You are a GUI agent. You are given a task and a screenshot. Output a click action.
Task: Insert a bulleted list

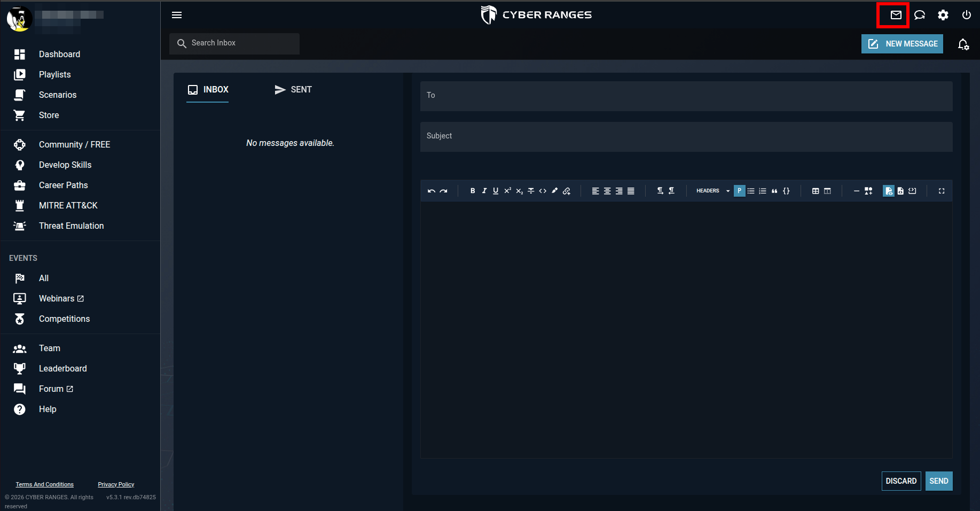[751, 191]
